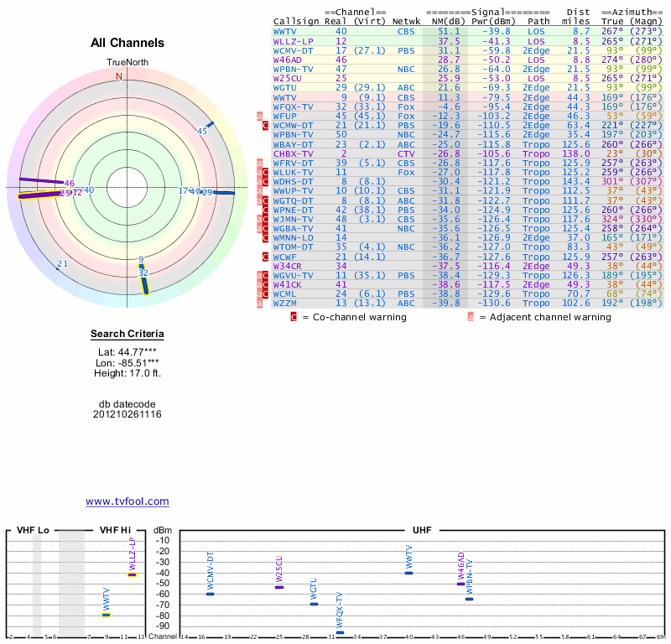Click the adjacent channel warning icon beside WFUP
671x644 pixels.
(x=259, y=117)
